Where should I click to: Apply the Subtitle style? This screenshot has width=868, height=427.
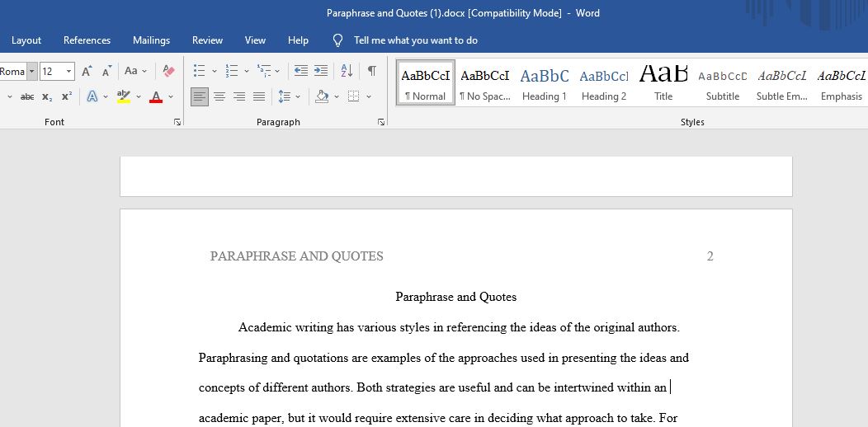coord(723,82)
